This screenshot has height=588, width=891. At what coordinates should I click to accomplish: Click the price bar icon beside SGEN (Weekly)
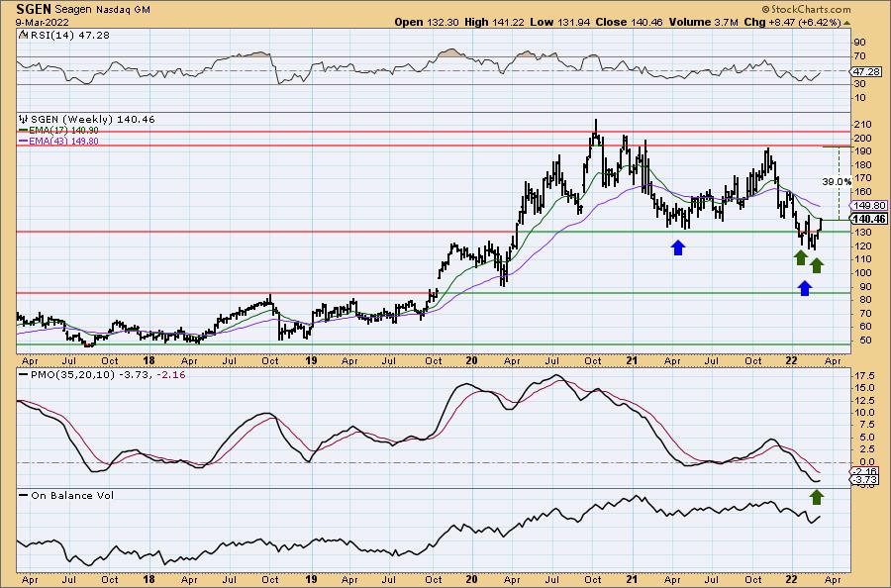24,120
